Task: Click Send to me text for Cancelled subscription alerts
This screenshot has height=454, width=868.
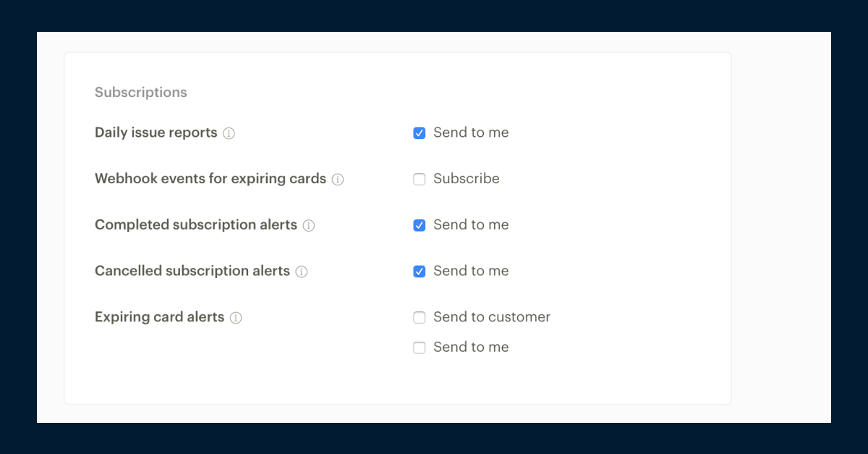Action: [471, 271]
